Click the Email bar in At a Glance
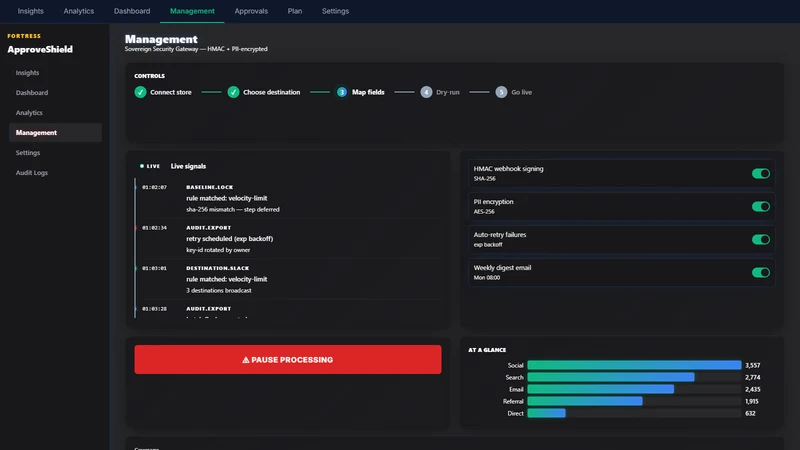Viewport: 800px width, 450px height. click(x=601, y=389)
